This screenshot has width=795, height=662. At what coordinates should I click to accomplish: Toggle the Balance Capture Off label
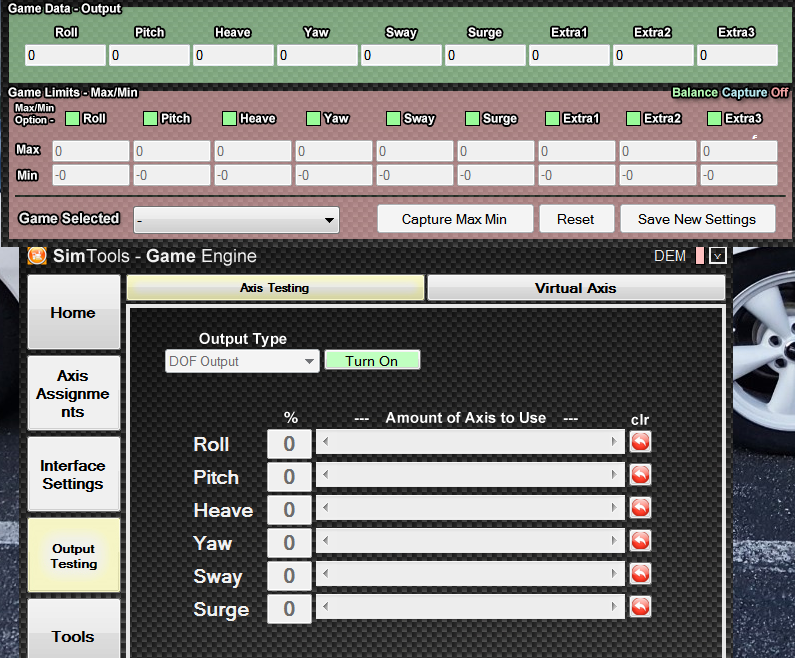point(730,92)
